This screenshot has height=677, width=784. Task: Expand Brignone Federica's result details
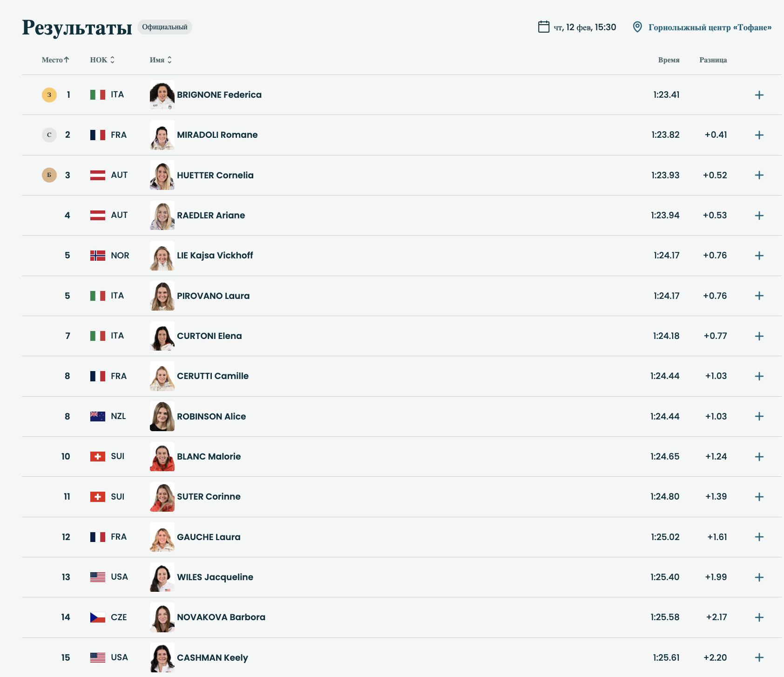pyautogui.click(x=759, y=95)
